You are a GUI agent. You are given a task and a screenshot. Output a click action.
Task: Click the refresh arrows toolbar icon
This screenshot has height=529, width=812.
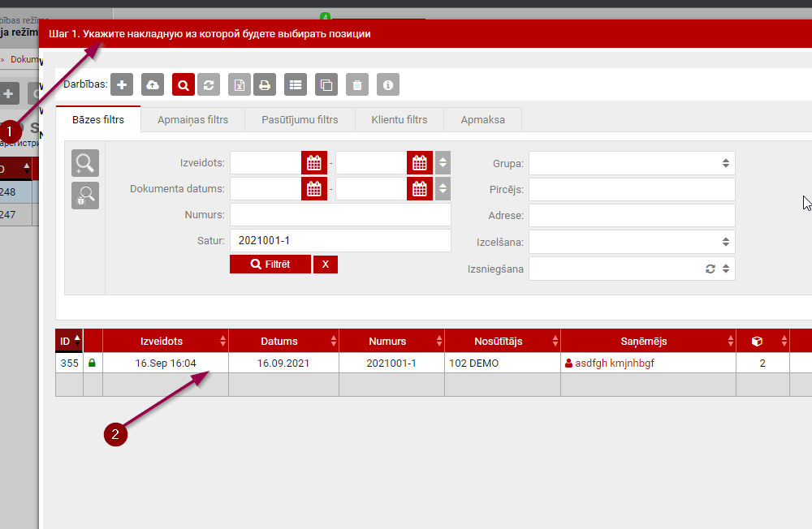tap(209, 84)
